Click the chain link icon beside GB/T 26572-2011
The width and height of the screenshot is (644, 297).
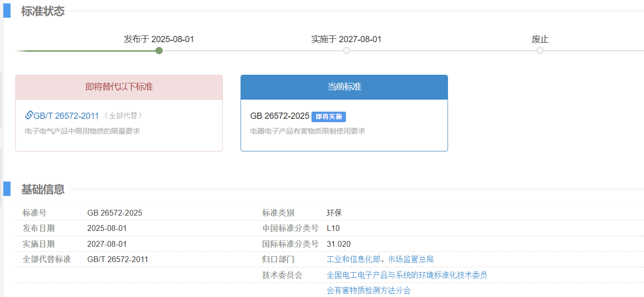click(x=29, y=115)
